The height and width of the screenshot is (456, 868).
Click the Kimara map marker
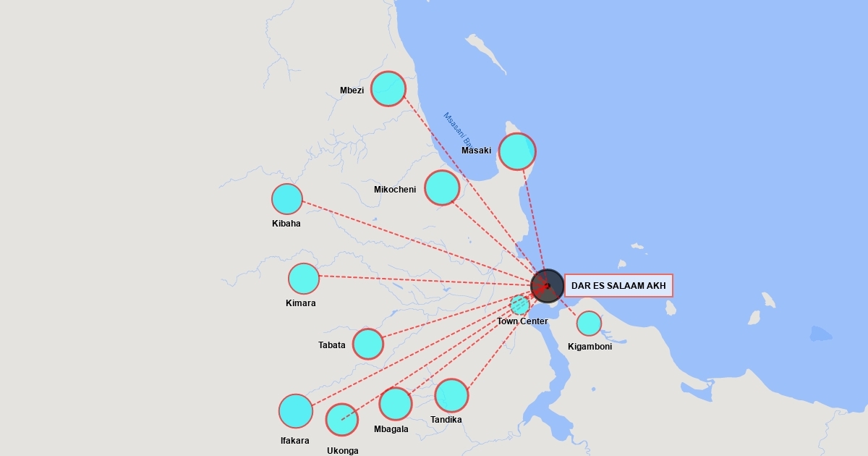pyautogui.click(x=304, y=279)
